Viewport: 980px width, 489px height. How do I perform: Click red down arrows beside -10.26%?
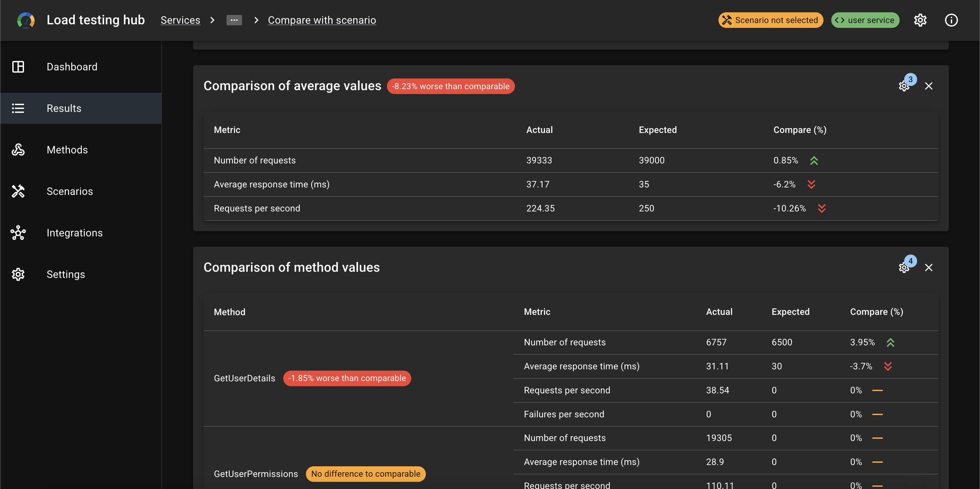(x=822, y=209)
